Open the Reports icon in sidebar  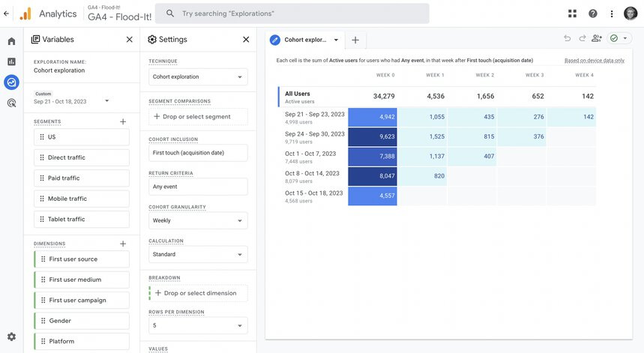coord(11,61)
